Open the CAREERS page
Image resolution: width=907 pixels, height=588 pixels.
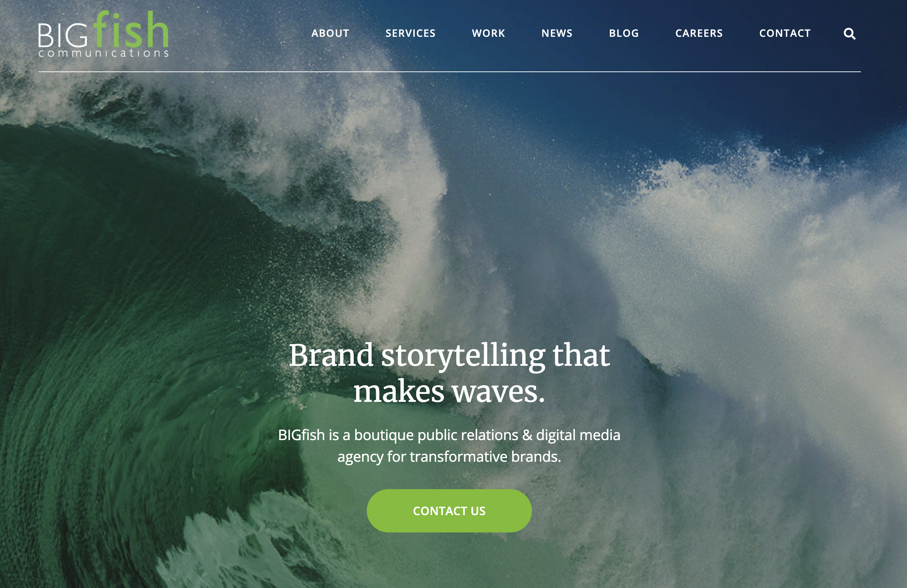point(699,34)
